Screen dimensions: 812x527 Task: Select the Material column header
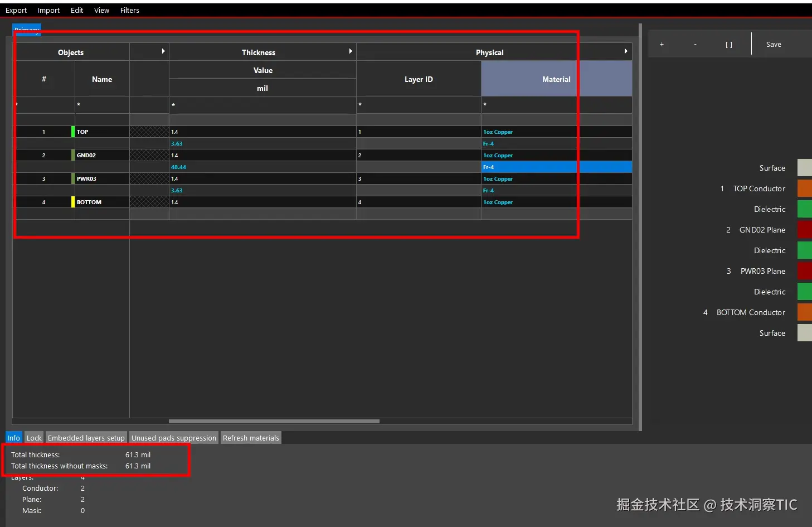(556, 79)
